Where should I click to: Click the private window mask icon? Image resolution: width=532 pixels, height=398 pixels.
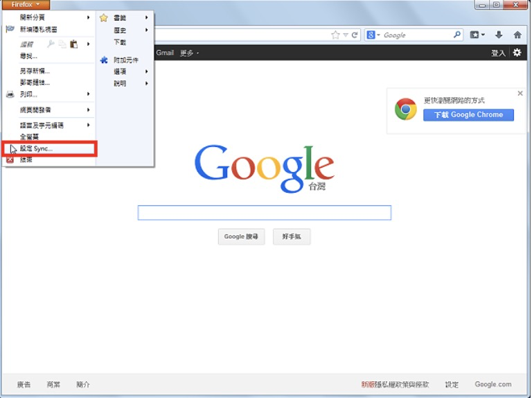click(x=10, y=29)
